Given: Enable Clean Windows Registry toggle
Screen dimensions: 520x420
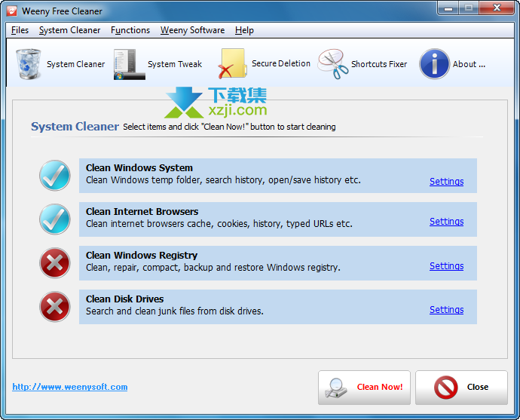Looking at the screenshot, I should click(55, 263).
